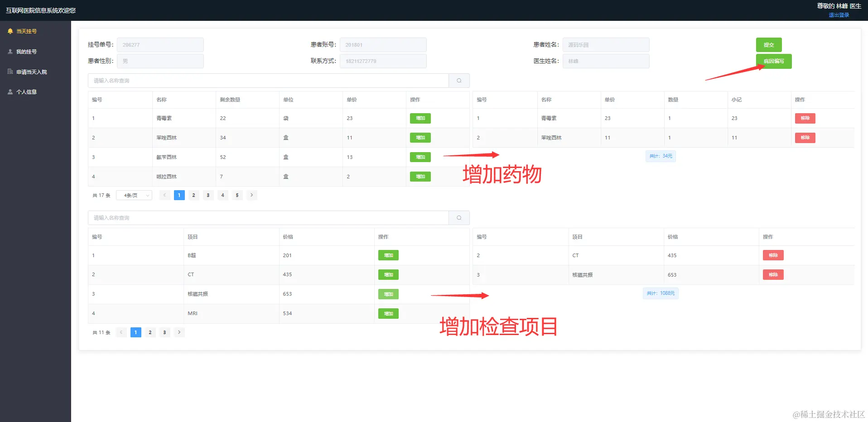Add 苯唑西林 with its 增加 button

[420, 138]
